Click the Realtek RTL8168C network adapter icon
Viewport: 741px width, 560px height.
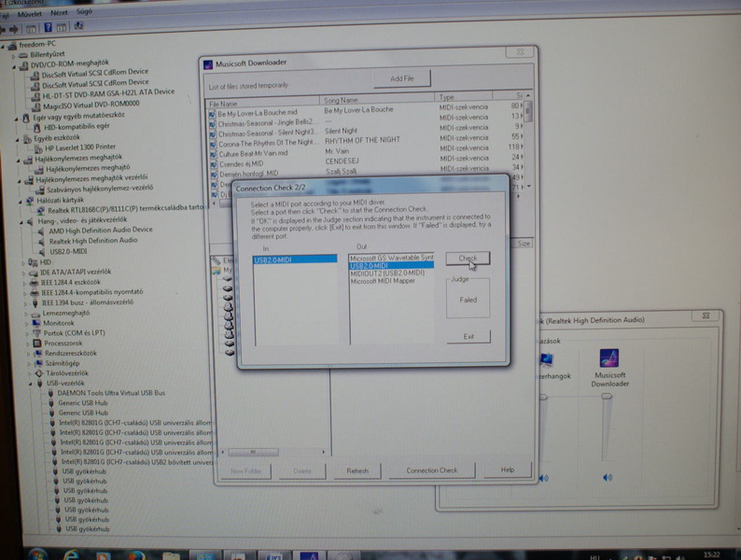41,210
